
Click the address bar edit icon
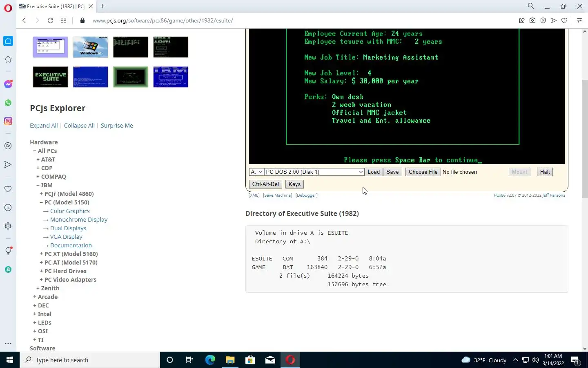(522, 20)
